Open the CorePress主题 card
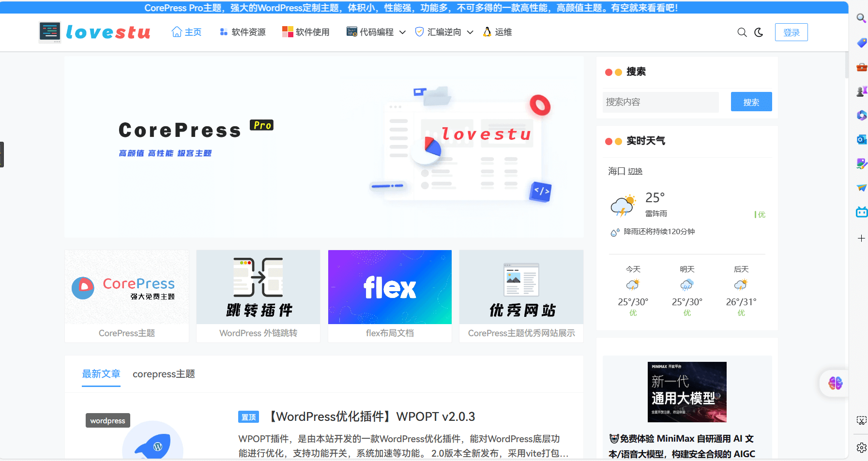The width and height of the screenshot is (868, 461). click(127, 296)
